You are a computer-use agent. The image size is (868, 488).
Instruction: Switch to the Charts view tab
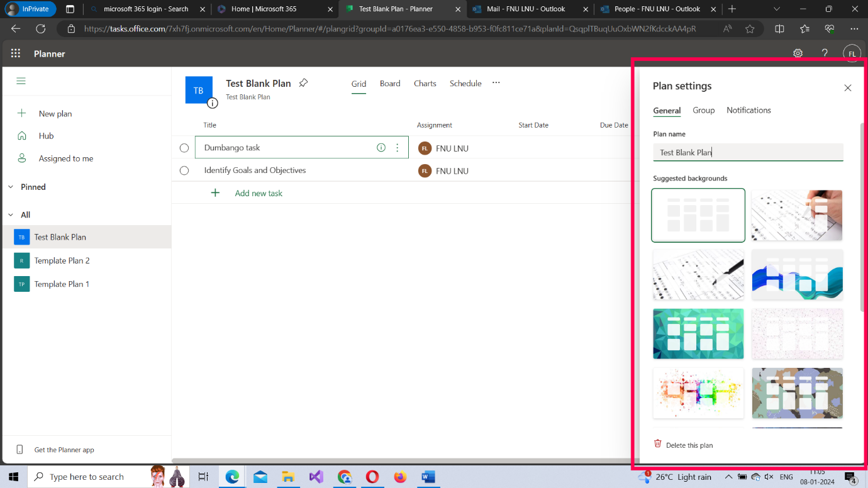(425, 84)
